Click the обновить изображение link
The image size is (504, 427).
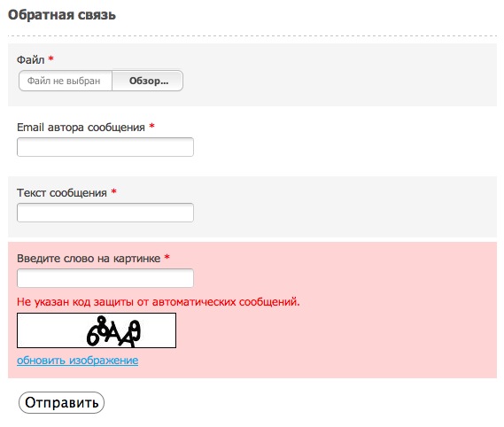pos(77,361)
